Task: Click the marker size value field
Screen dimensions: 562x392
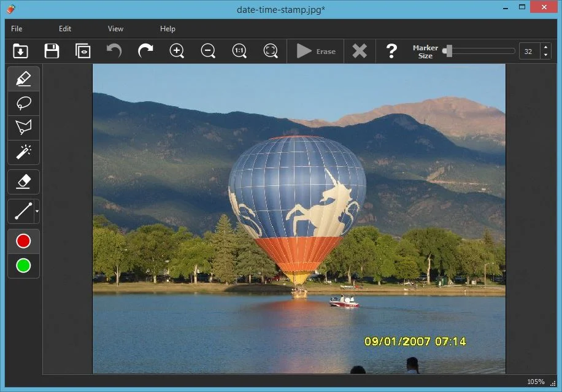Action: click(529, 52)
